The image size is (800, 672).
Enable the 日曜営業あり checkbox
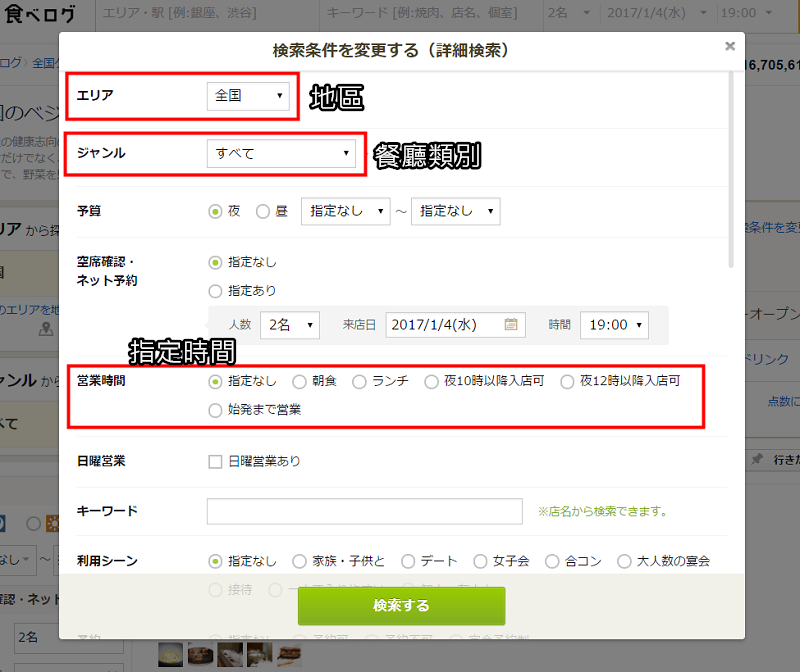click(x=215, y=461)
